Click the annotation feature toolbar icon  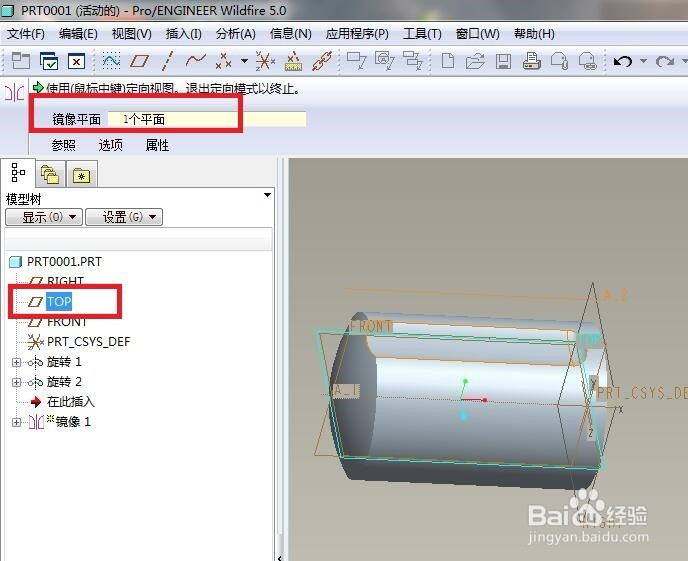point(384,61)
